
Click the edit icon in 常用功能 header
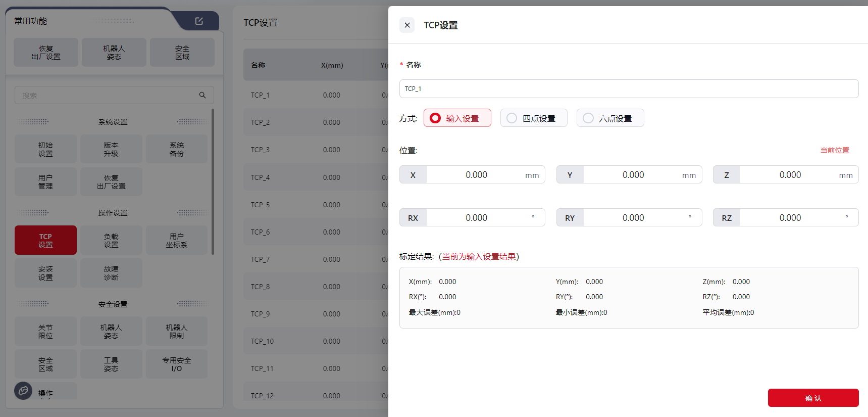coord(199,21)
